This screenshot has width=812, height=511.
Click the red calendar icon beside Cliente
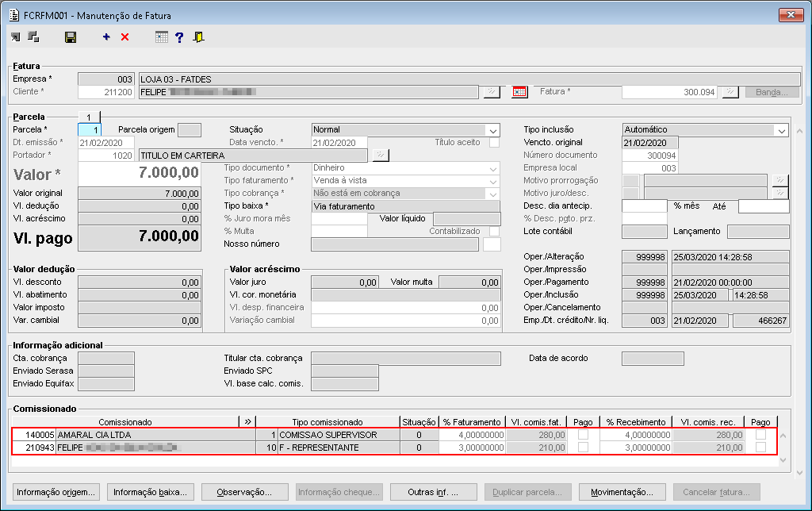coord(519,92)
